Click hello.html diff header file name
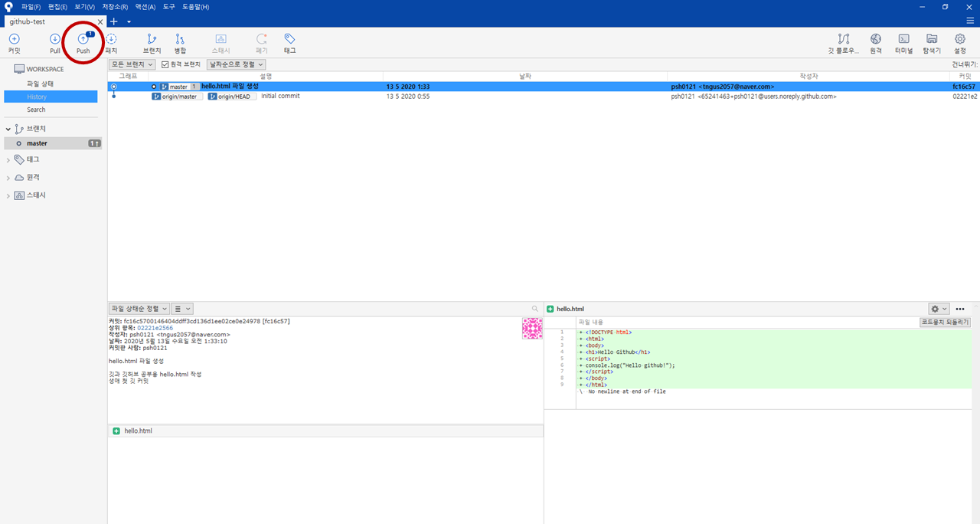Viewport: 980px width, 524px height. 570,309
